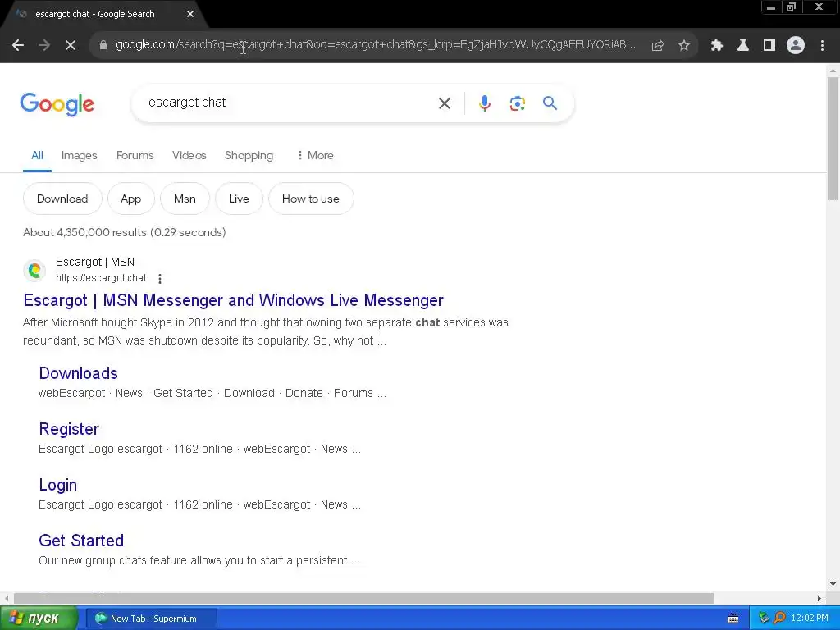Apply the App suggestion chip

(130, 199)
